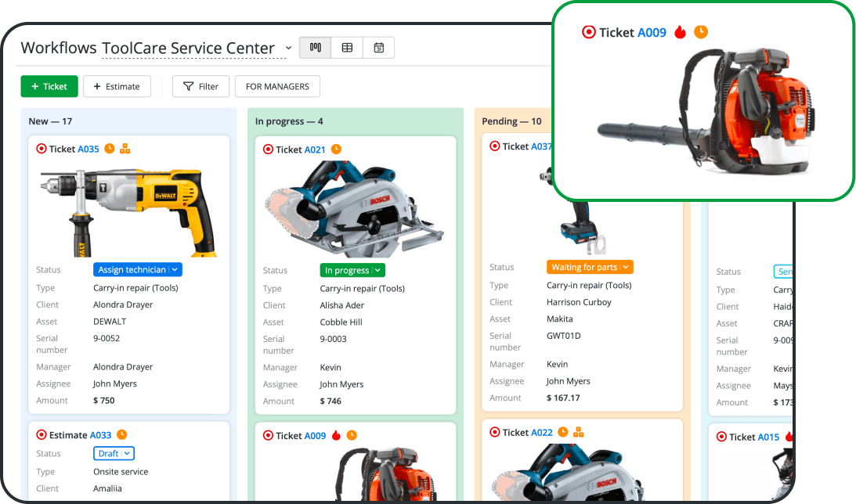The width and height of the screenshot is (856, 504).
Task: Click the clock icon on Ticket A021
Action: coord(336,149)
